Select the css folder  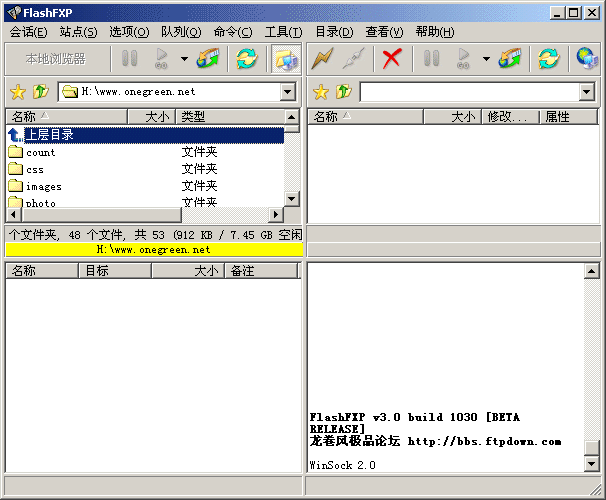point(35,169)
